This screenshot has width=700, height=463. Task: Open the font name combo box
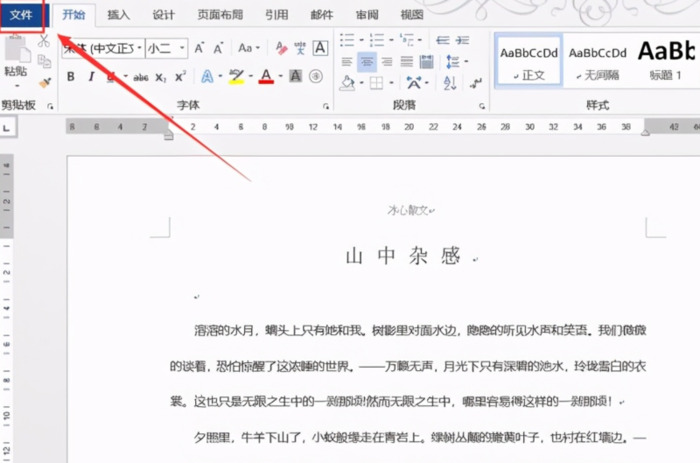(x=103, y=48)
